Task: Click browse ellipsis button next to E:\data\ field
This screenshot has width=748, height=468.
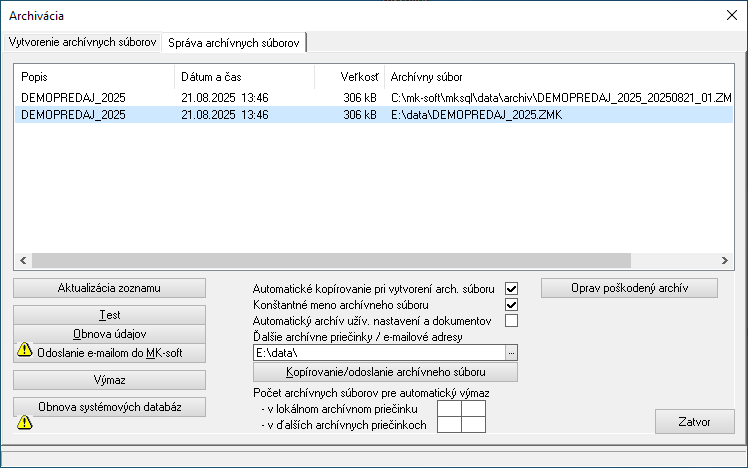Action: click(x=511, y=353)
